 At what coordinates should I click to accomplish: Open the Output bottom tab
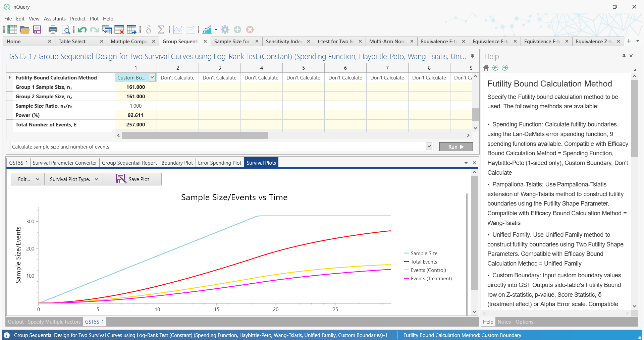tap(16, 322)
